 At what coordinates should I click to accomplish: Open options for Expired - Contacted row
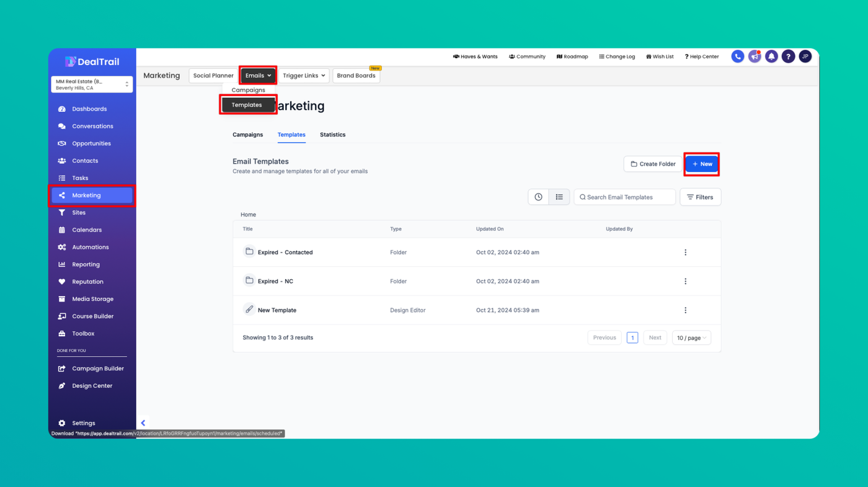685,252
